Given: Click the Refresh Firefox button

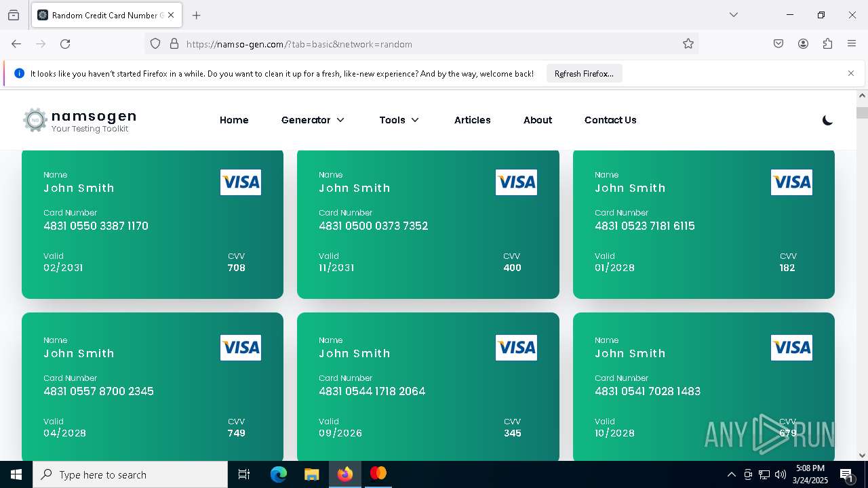Looking at the screenshot, I should click(584, 74).
